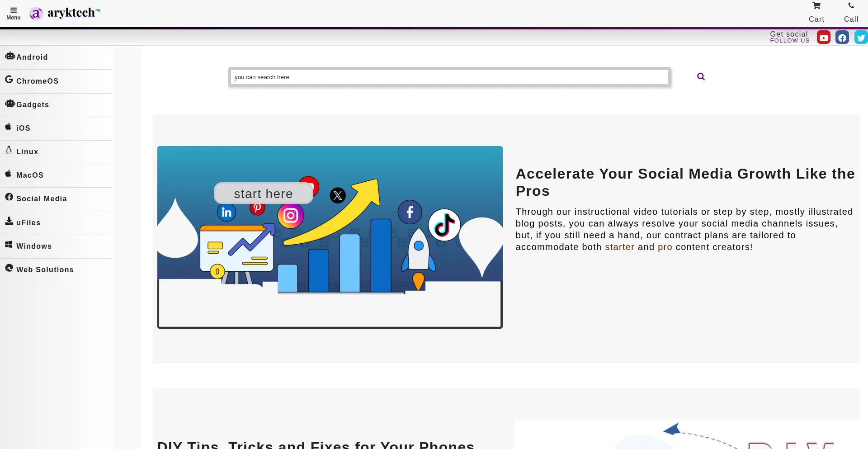
Task: Click the iOS apple icon in sidebar
Action: click(8, 127)
